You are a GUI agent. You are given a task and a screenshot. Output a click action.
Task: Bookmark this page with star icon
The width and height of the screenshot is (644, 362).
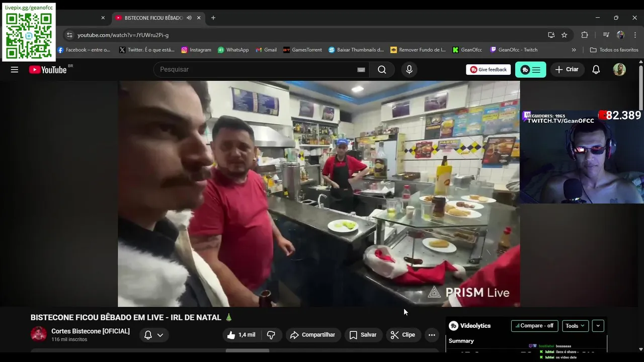click(x=565, y=35)
